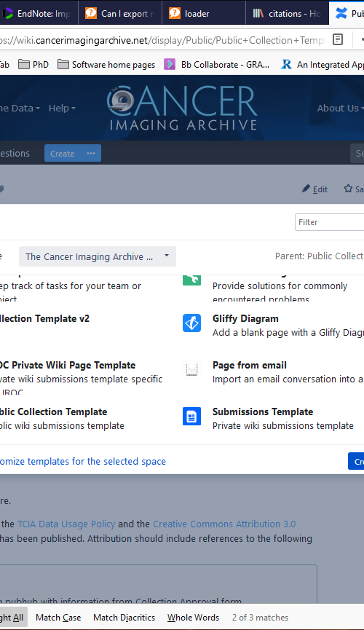Open the Cancer Imaging Archive space dropdown

(x=98, y=256)
